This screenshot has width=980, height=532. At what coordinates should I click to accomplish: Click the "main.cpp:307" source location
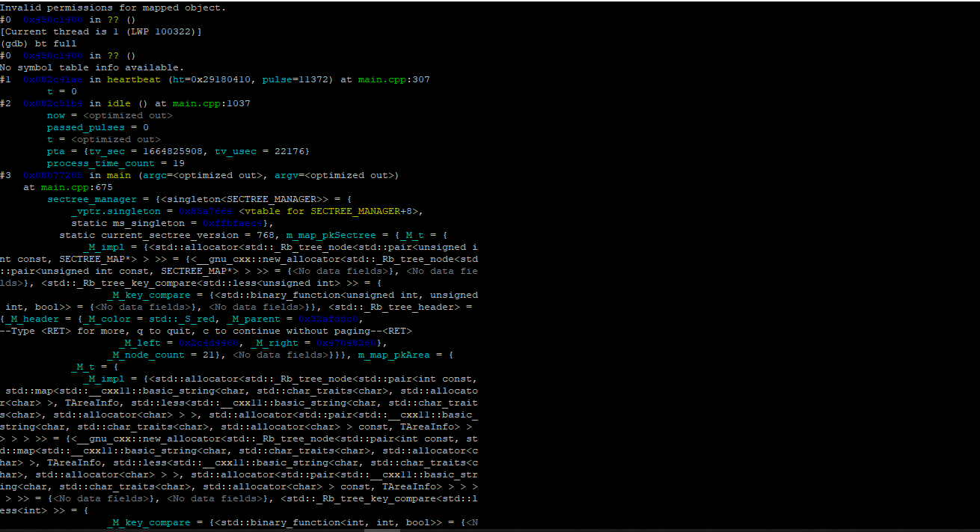tap(394, 79)
